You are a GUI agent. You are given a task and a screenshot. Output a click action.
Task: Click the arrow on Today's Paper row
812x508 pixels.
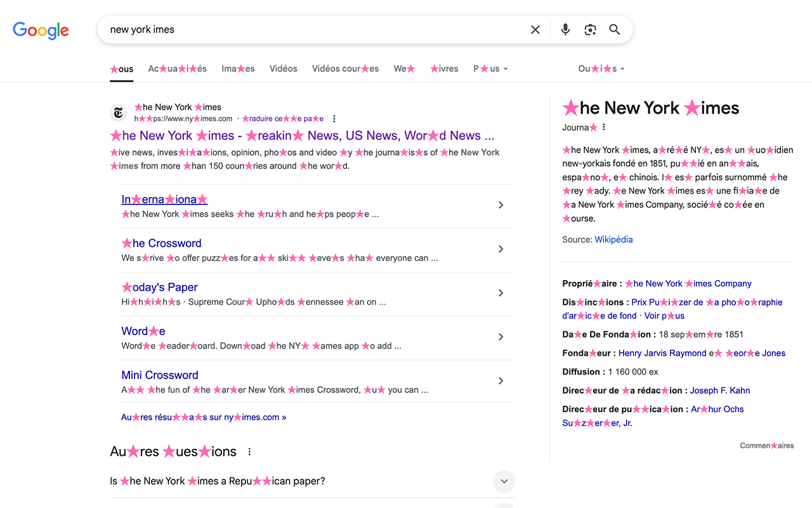pos(501,293)
